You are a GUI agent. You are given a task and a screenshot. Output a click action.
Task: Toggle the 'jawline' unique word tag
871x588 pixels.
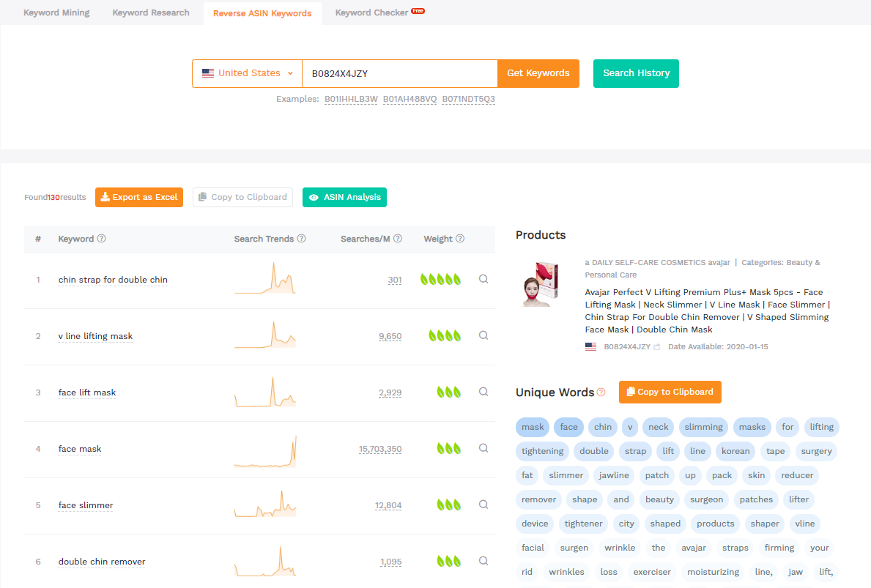pyautogui.click(x=614, y=475)
